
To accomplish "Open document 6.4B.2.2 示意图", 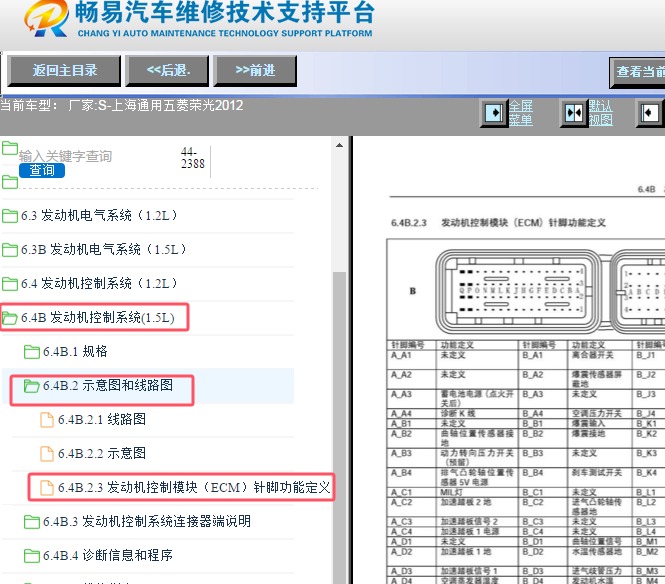I will coord(102,453).
